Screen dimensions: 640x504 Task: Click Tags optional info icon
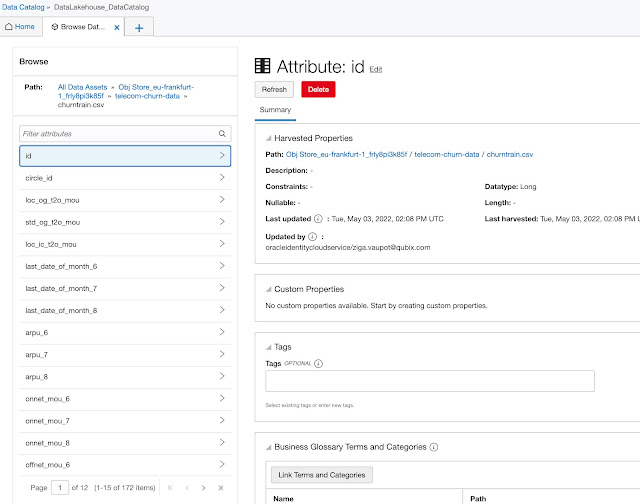[318, 363]
